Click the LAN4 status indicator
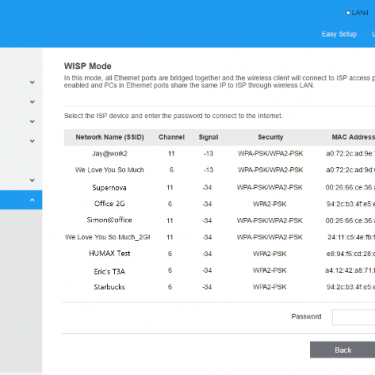375x375 pixels. point(357,13)
